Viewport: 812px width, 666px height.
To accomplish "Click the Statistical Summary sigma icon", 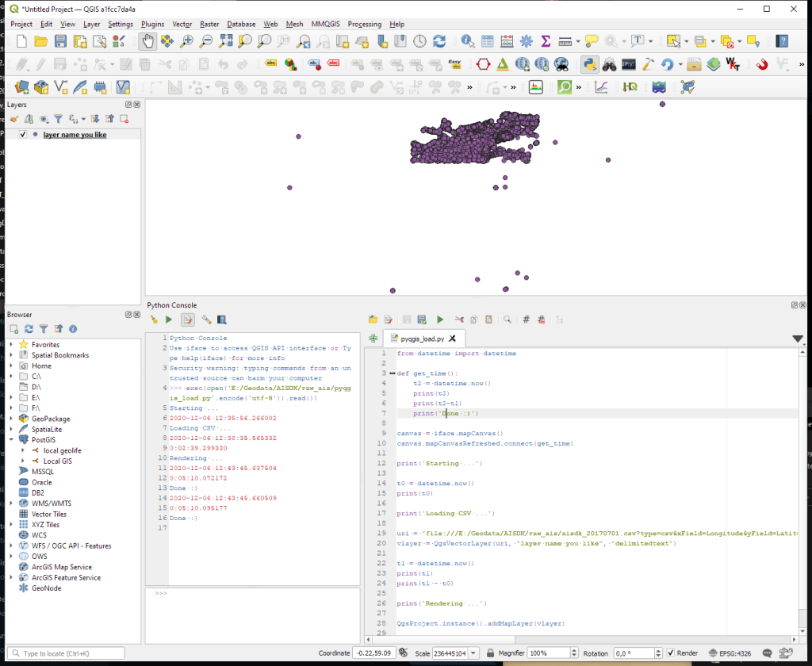I will click(546, 41).
